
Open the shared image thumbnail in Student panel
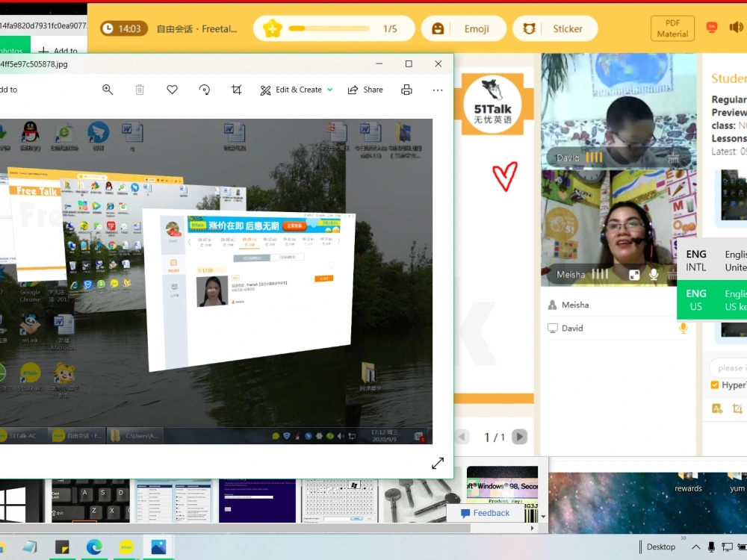[734, 195]
